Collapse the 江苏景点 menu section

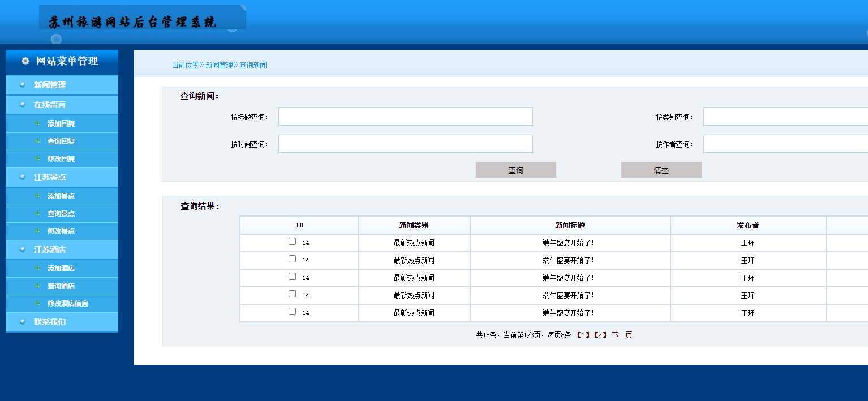pyautogui.click(x=62, y=177)
